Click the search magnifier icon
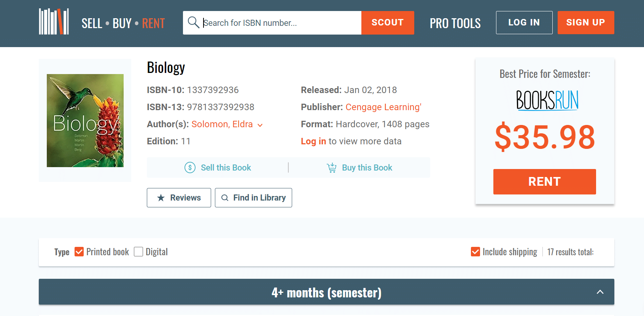This screenshot has height=316, width=644. [193, 22]
